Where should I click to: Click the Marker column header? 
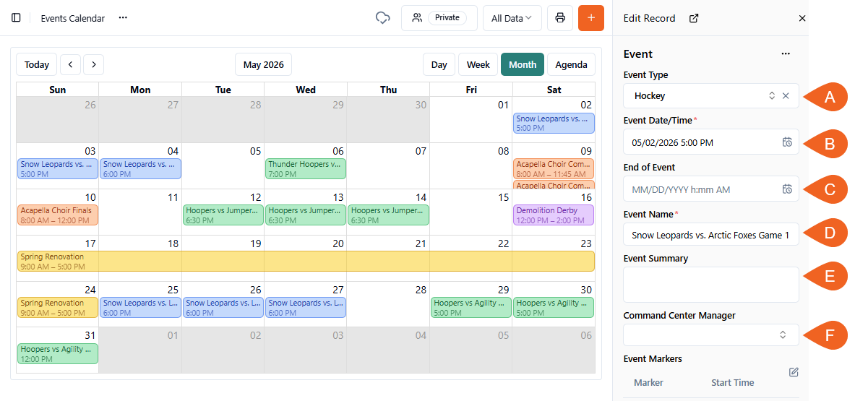pos(648,383)
